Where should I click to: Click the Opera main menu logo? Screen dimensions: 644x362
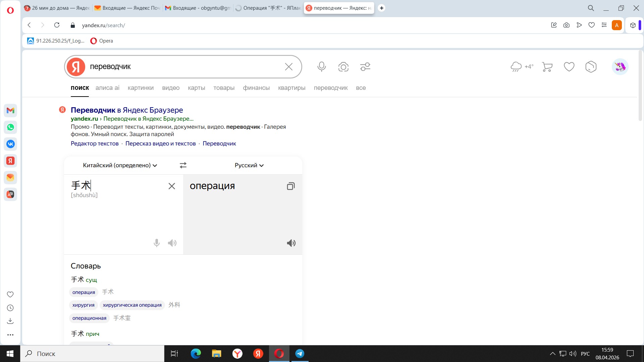click(10, 10)
